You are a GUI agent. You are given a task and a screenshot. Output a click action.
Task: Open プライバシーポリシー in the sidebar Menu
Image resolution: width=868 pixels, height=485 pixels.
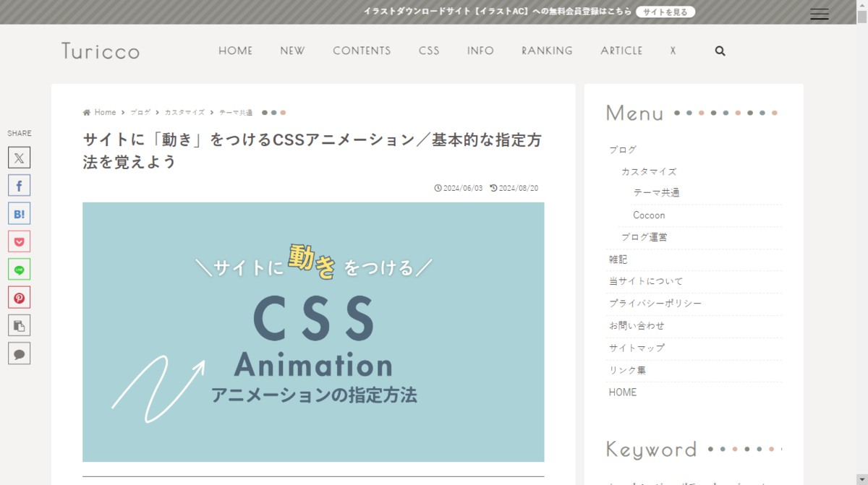pyautogui.click(x=655, y=304)
